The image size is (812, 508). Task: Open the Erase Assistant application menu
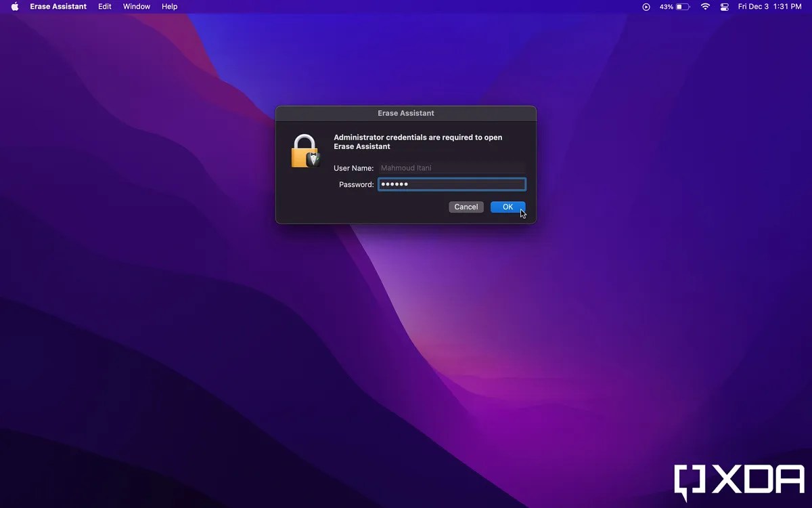[58, 7]
